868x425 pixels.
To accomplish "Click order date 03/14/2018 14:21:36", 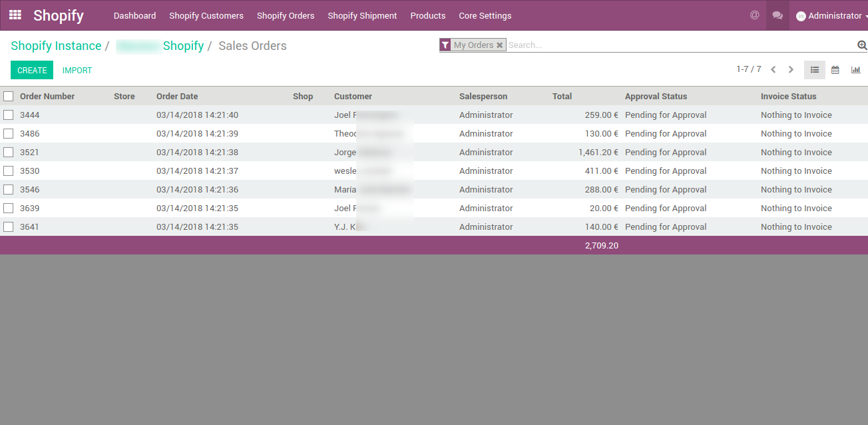I will [197, 190].
